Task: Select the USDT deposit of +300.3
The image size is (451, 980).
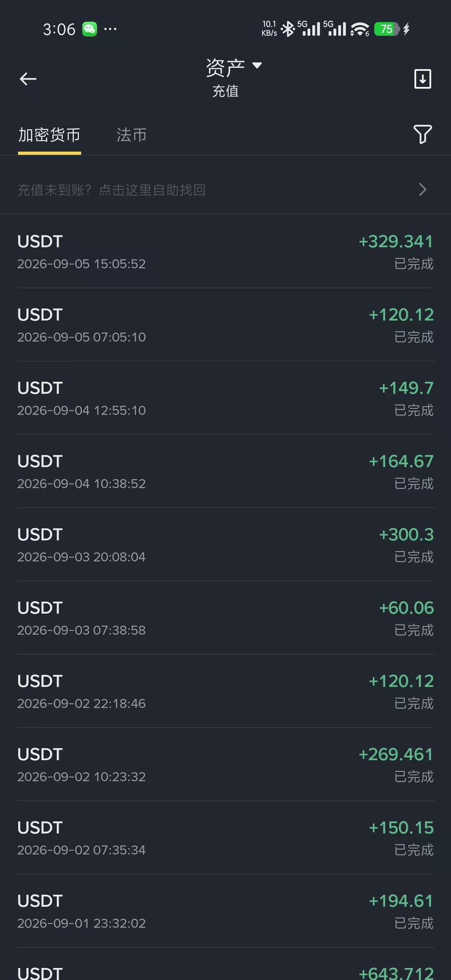Action: (225, 544)
